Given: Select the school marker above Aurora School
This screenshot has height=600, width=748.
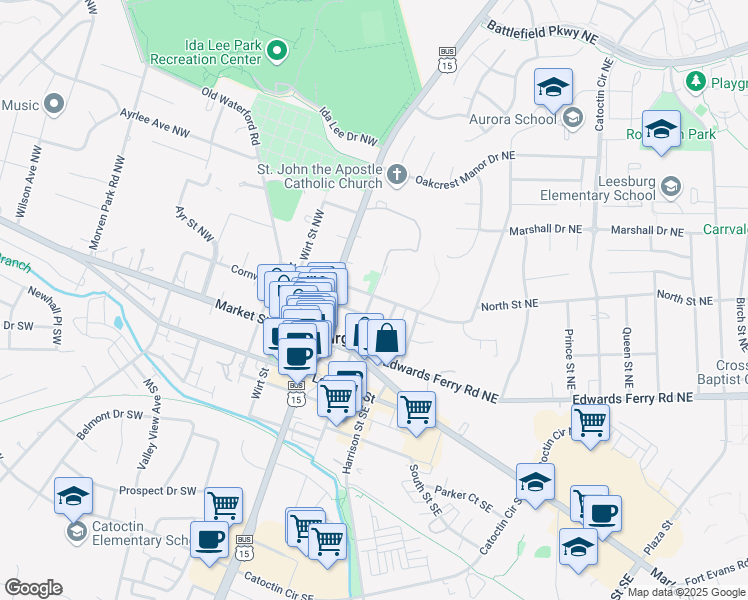Looking at the screenshot, I should point(553,88).
